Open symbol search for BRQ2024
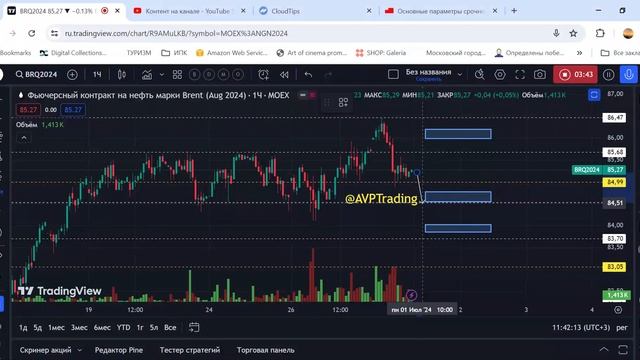Screen dimensions: 640x360 (x=36, y=74)
